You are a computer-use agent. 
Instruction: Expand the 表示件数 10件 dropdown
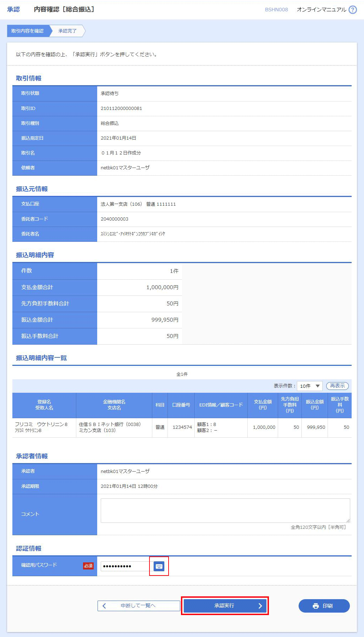pos(310,386)
